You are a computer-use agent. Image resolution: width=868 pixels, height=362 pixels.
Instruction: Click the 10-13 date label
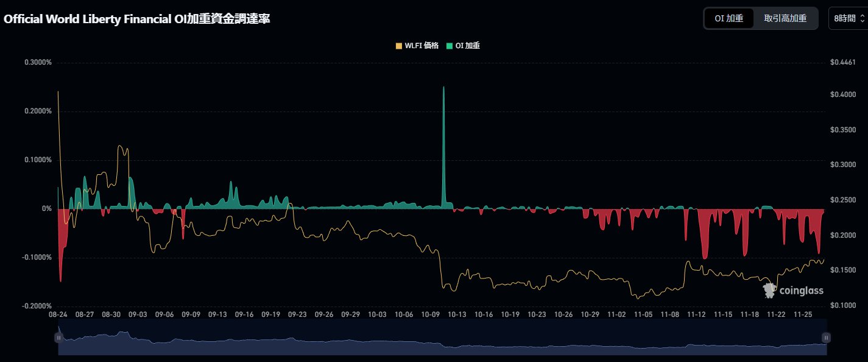(x=457, y=315)
